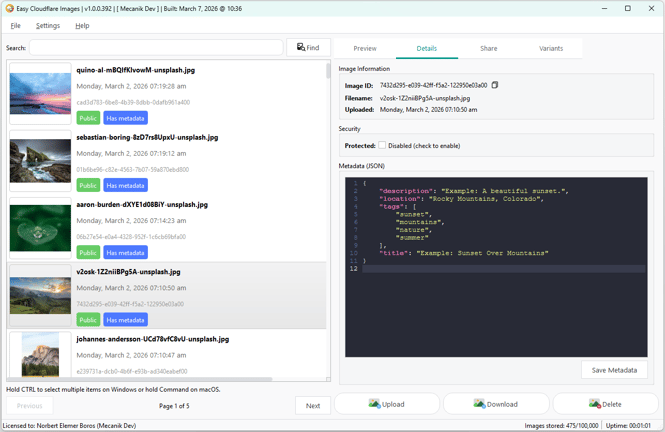This screenshot has width=665, height=432.
Task: Enable the Protected checkbox
Action: pos(382,145)
